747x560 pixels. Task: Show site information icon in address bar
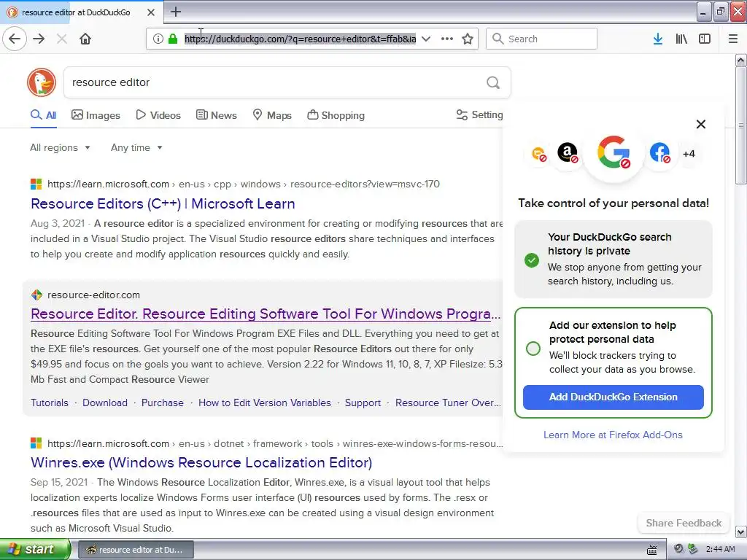pyautogui.click(x=158, y=39)
